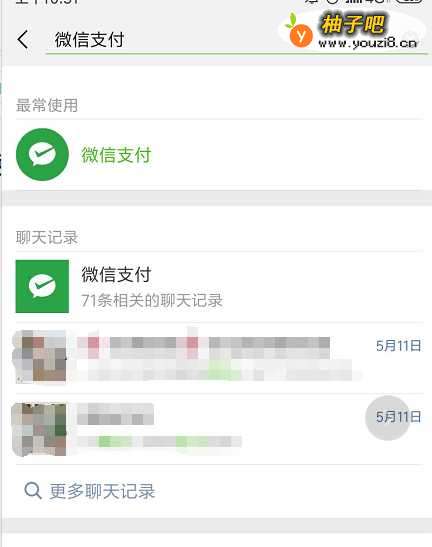Open the first blurred chat message row
The width and height of the screenshot is (432, 547).
[220, 358]
